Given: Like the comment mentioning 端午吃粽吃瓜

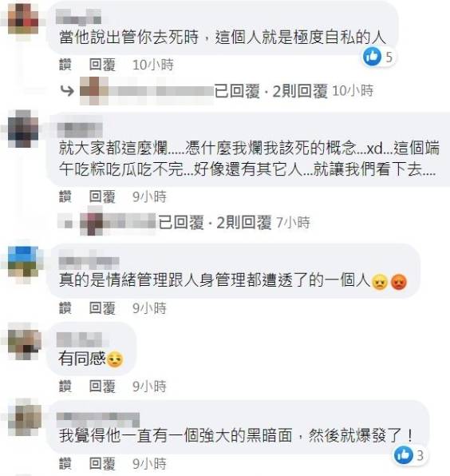Looking at the screenshot, I should pos(65,196).
